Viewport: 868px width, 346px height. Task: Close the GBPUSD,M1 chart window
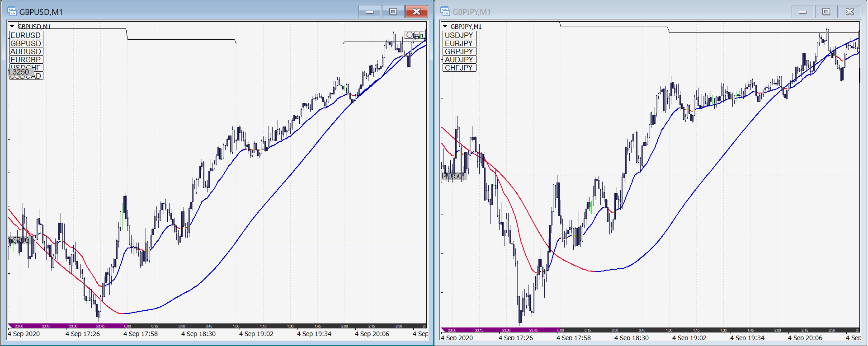(417, 12)
